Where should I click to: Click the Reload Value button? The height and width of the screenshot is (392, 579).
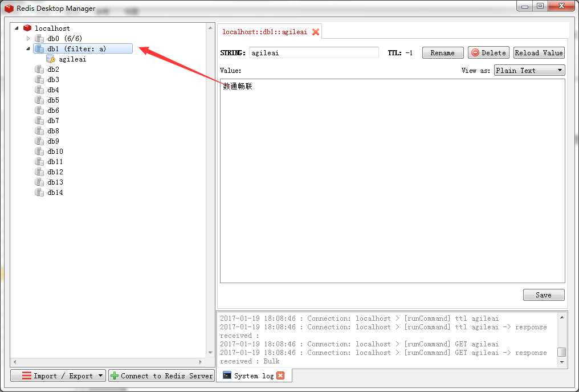[x=539, y=53]
